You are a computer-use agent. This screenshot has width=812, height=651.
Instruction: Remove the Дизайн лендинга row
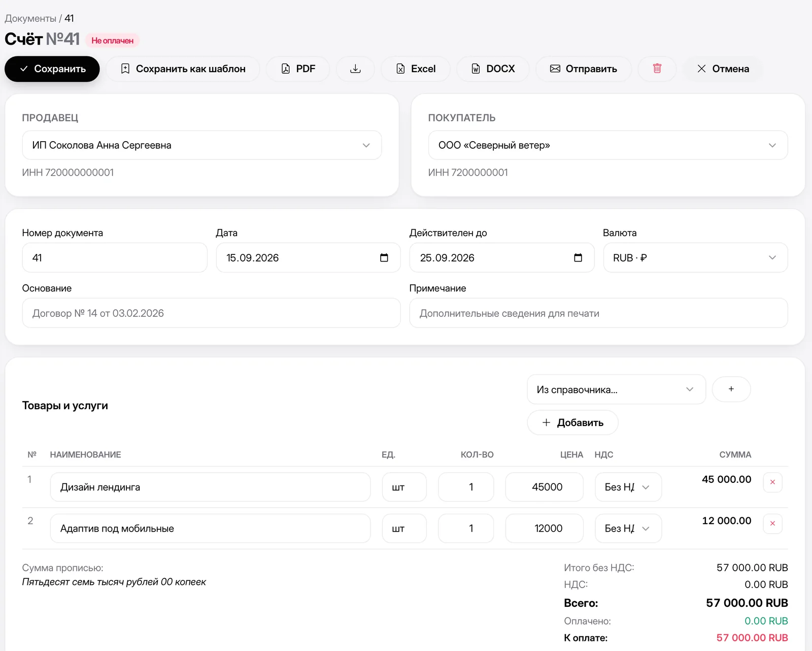[772, 482]
